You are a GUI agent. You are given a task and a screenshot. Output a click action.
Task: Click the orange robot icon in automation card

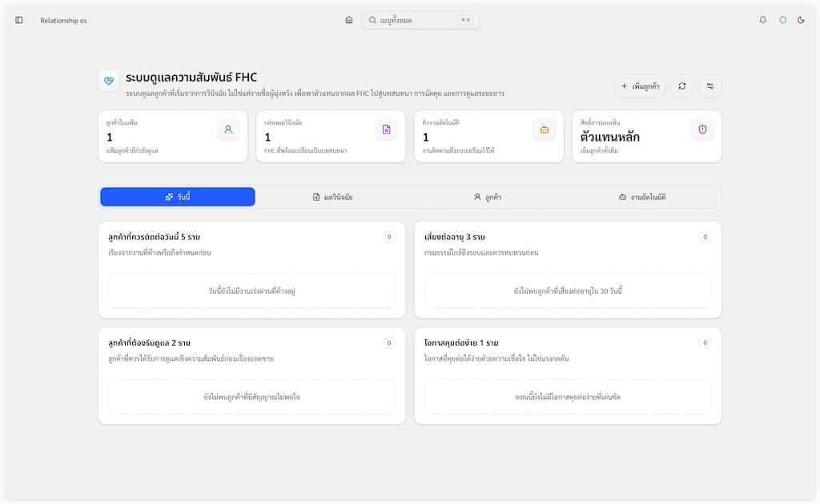545,130
